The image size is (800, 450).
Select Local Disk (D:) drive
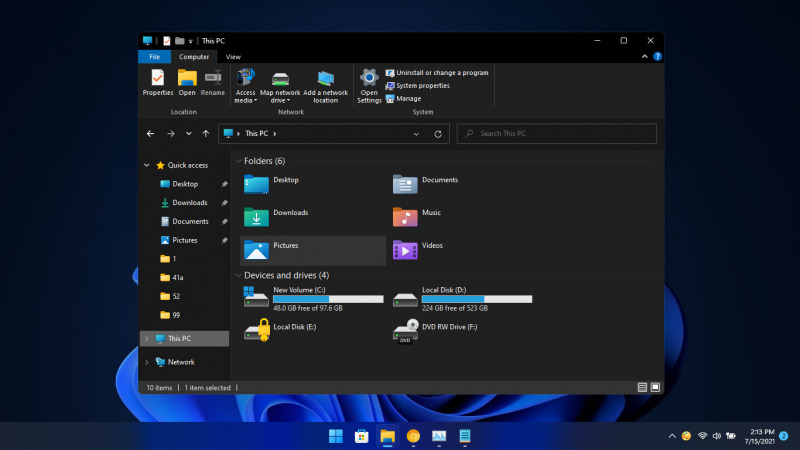[462, 298]
